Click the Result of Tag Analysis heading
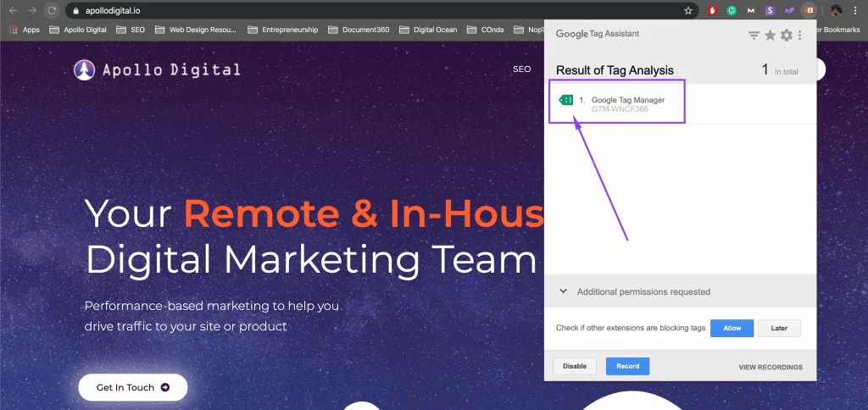Screen dimensions: 868x410 coord(615,70)
